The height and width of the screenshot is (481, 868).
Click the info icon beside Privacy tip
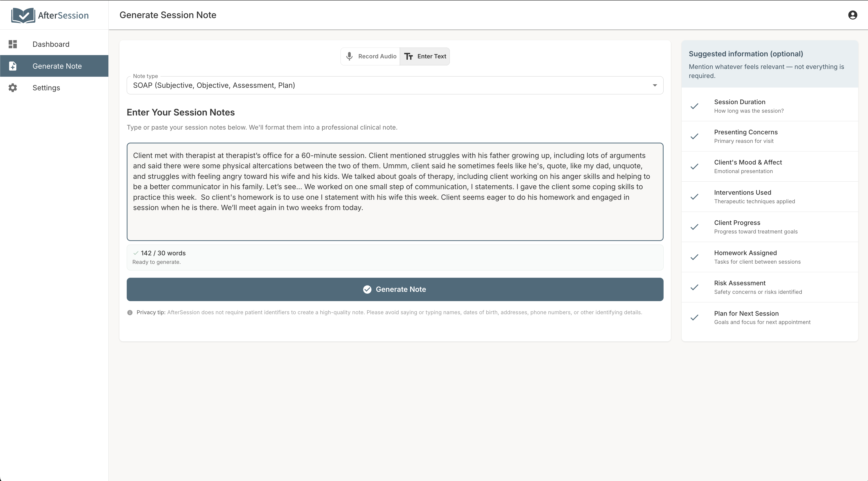coord(130,312)
